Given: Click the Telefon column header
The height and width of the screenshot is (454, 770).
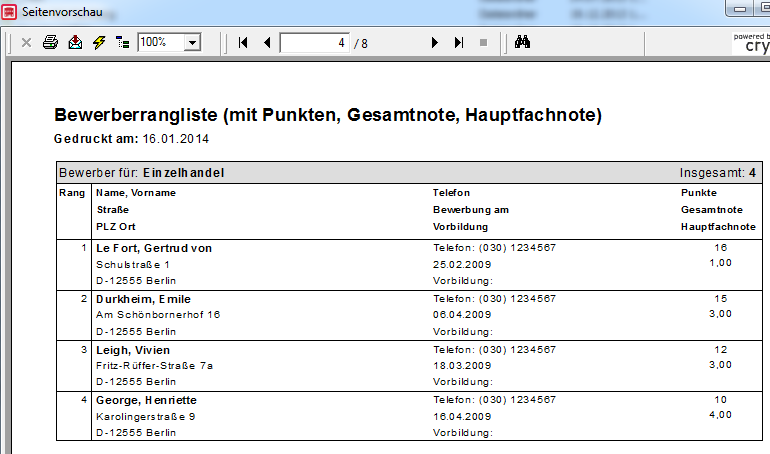Looking at the screenshot, I should (x=451, y=193).
